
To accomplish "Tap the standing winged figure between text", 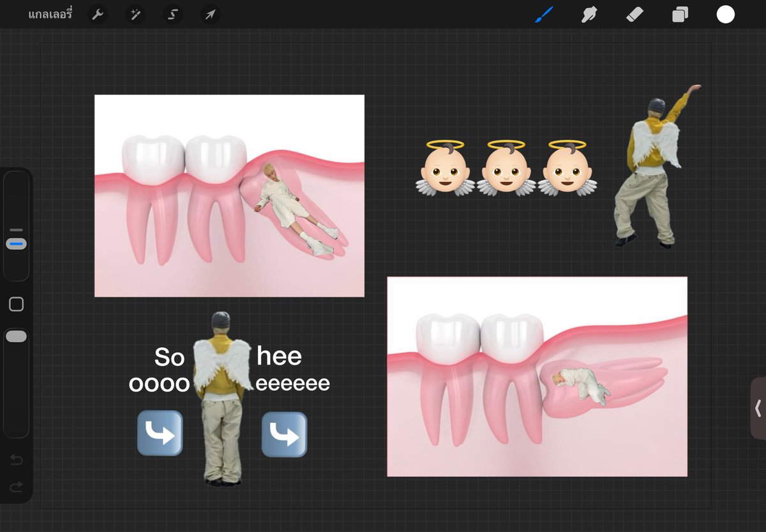I will click(x=222, y=398).
